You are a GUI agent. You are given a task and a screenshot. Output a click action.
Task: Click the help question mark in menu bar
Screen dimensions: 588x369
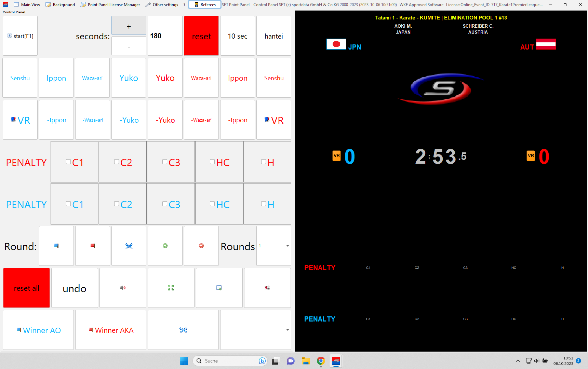(184, 4)
